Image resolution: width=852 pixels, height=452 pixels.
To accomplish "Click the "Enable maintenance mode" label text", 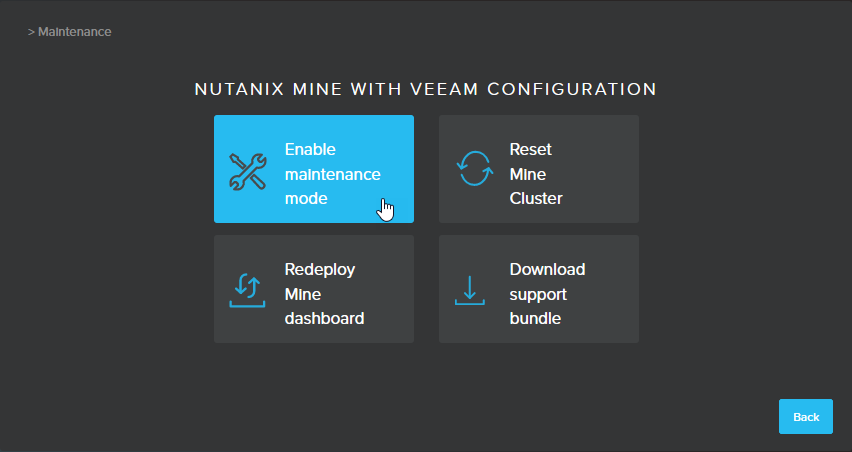I will click(x=333, y=174).
